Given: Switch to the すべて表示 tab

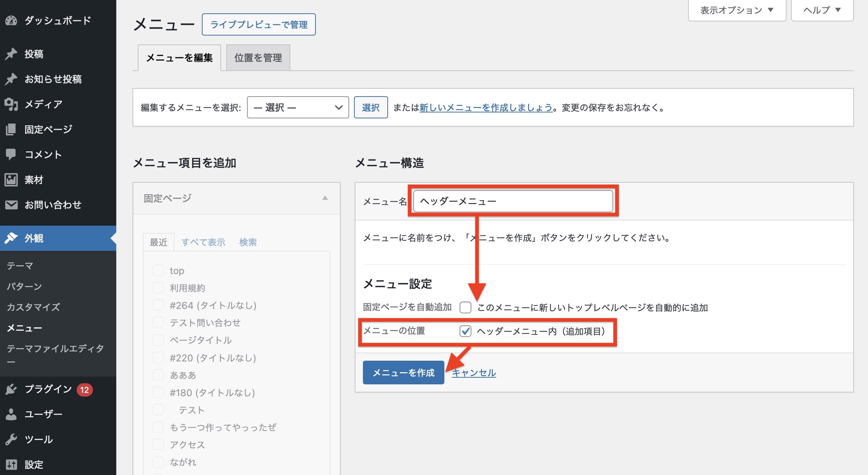Looking at the screenshot, I should click(203, 242).
